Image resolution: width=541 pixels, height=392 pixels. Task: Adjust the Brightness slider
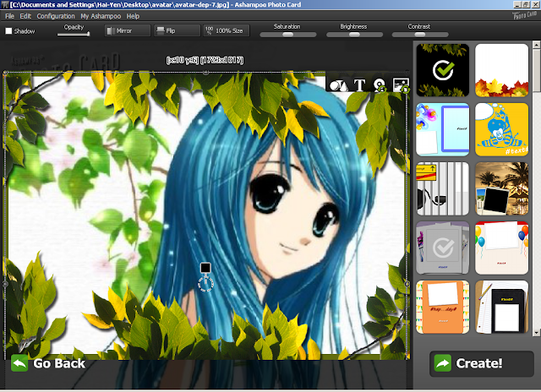click(354, 35)
